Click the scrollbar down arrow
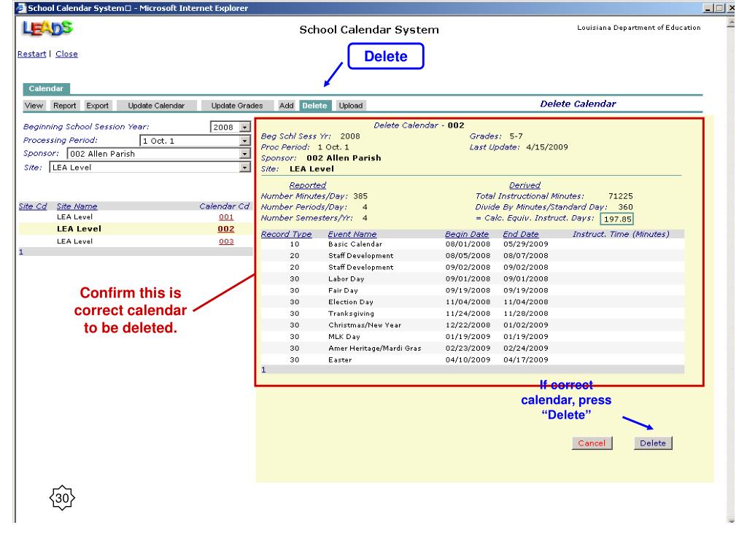The height and width of the screenshot is (560, 747). (731, 520)
